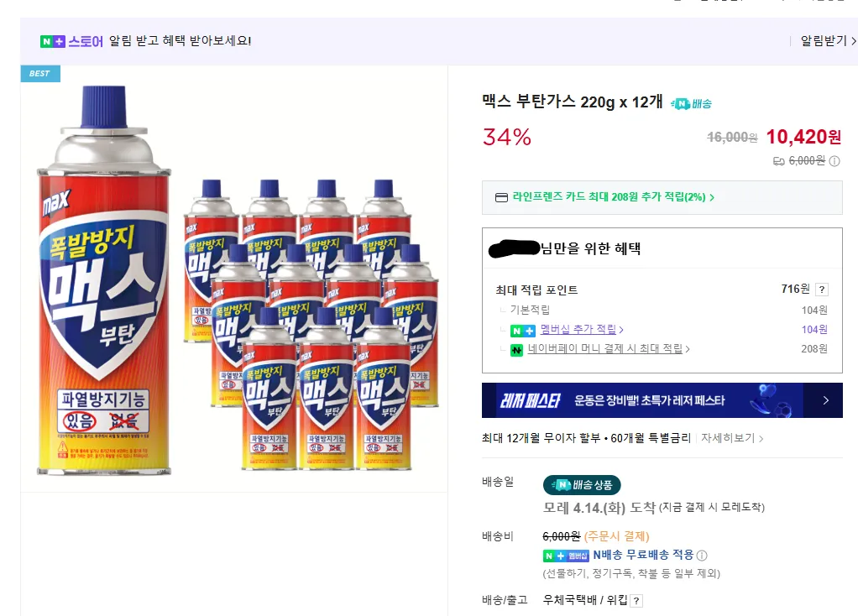Click the question mark next to 716원
This screenshot has width=858, height=616.
click(822, 290)
